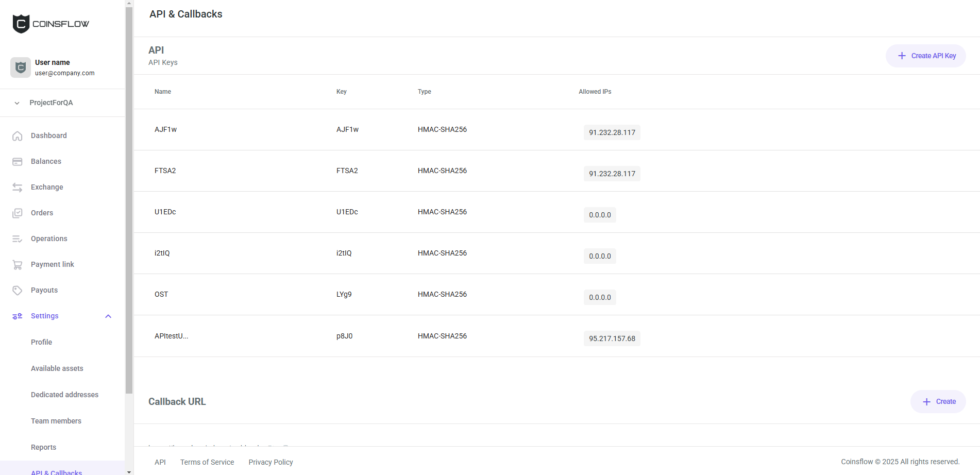Viewport: 980px width, 475px height.
Task: Click the Create API Key button
Action: coord(925,56)
